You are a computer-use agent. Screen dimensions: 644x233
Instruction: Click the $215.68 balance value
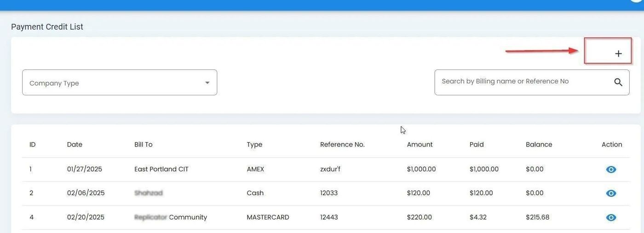point(537,217)
